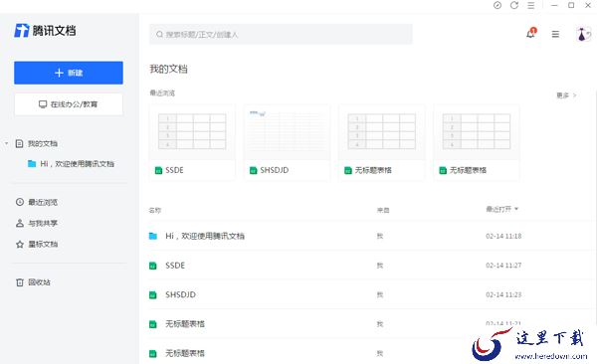Click the 02-14 11:27 timestamp
This screenshot has width=597, height=364.
(x=503, y=266)
